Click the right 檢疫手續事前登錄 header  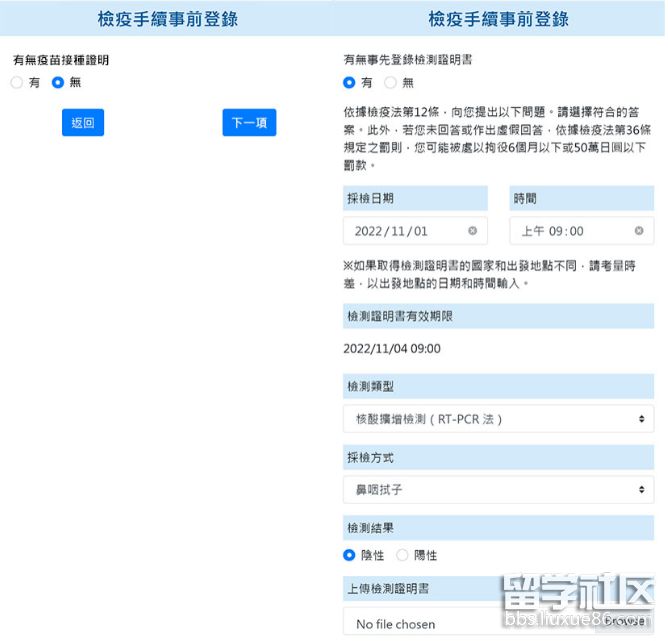point(498,19)
